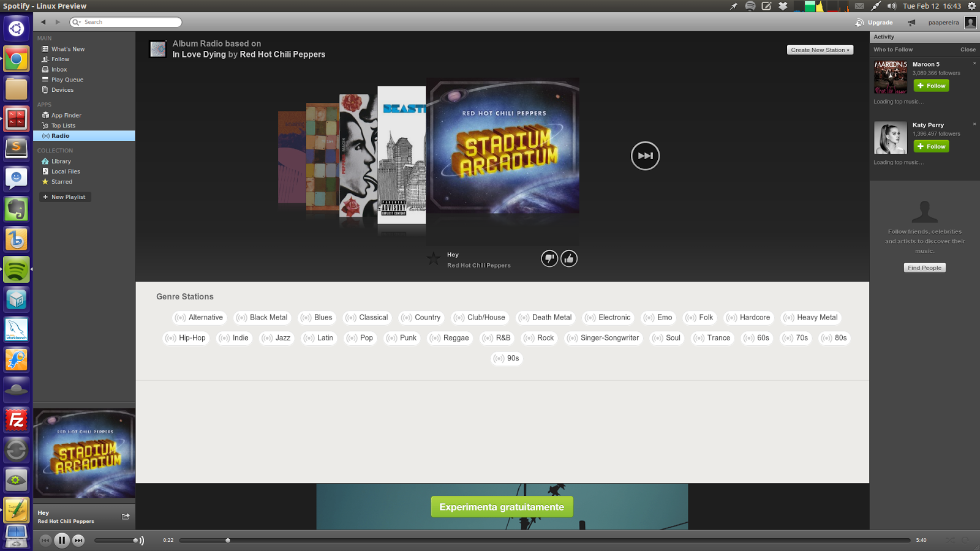Viewport: 980px width, 551px height.
Task: Follow Katy Perry
Action: click(931, 146)
